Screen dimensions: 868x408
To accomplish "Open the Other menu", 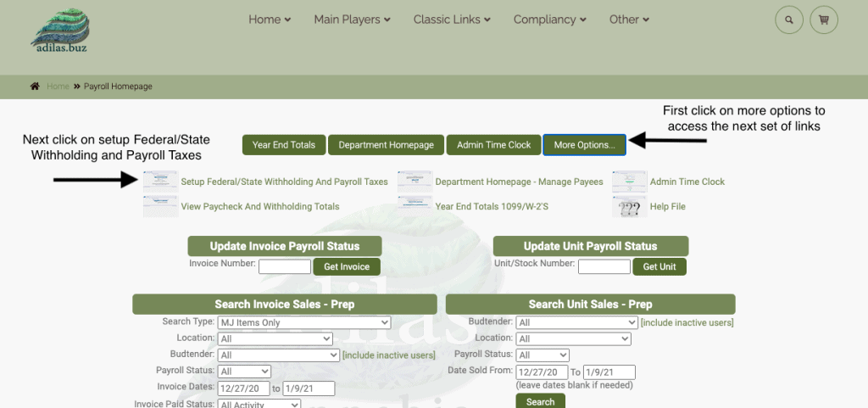I will pyautogui.click(x=630, y=20).
